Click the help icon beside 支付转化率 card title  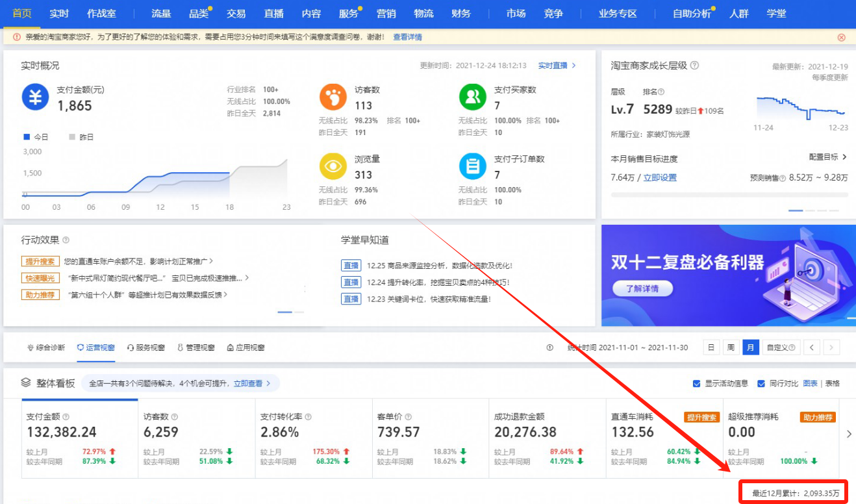308,417
